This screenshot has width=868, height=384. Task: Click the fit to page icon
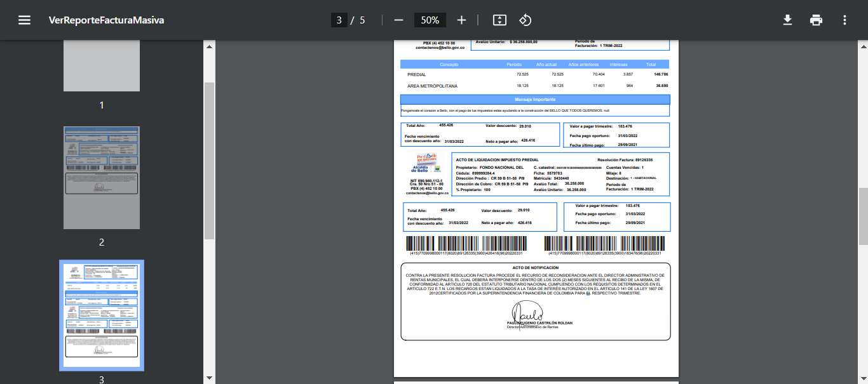pos(499,20)
